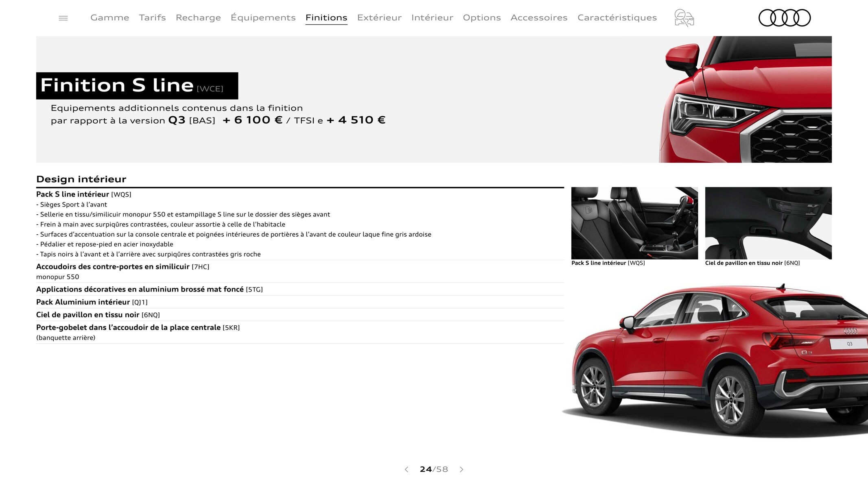
Task: Go to the Accessoires tab
Action: click(x=539, y=17)
